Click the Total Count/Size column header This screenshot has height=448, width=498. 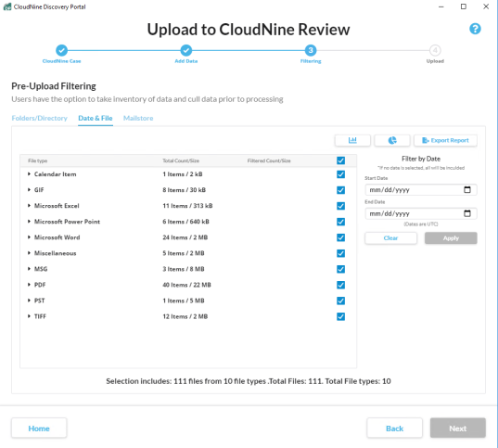[x=181, y=160]
